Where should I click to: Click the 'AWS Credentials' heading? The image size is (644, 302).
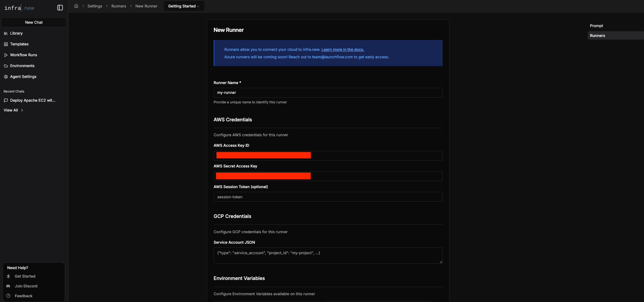click(233, 120)
